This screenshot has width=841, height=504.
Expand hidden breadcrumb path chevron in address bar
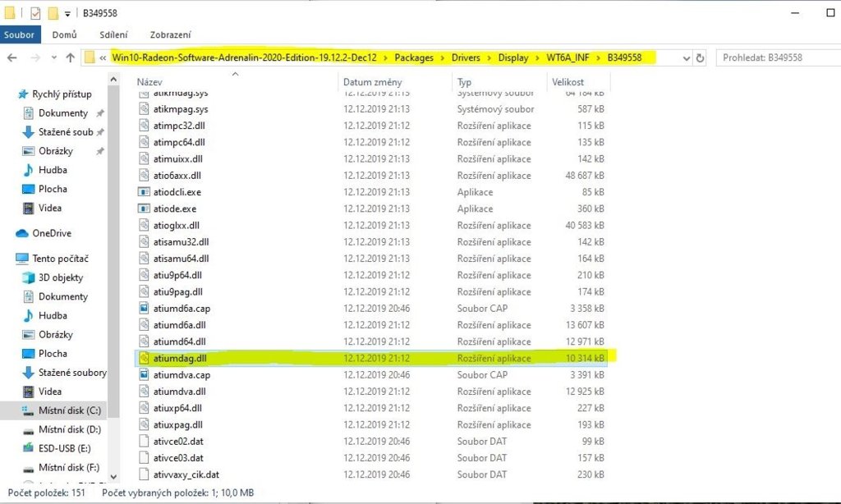tap(102, 58)
